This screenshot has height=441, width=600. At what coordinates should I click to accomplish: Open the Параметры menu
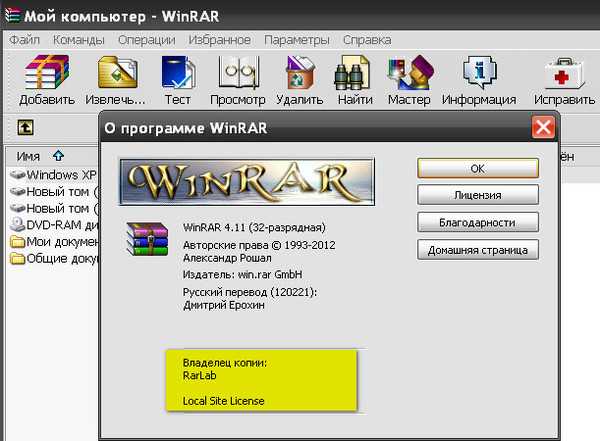pyautogui.click(x=297, y=40)
